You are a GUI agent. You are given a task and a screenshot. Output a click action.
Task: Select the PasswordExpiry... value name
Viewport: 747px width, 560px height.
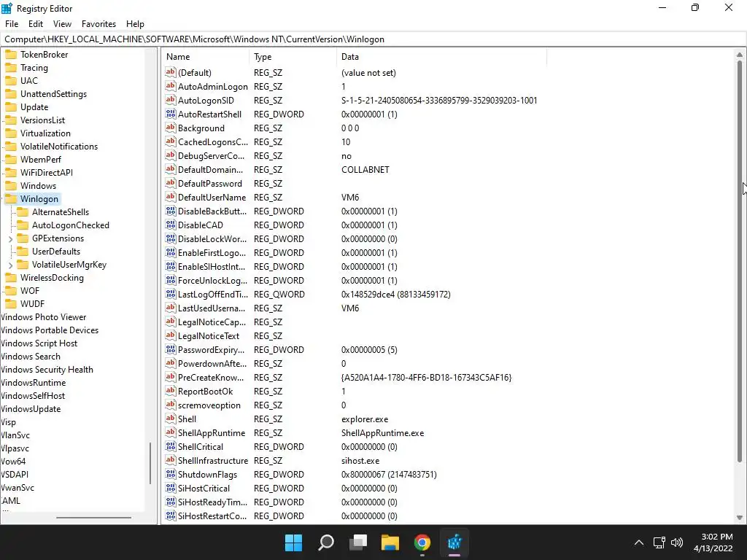pos(211,349)
